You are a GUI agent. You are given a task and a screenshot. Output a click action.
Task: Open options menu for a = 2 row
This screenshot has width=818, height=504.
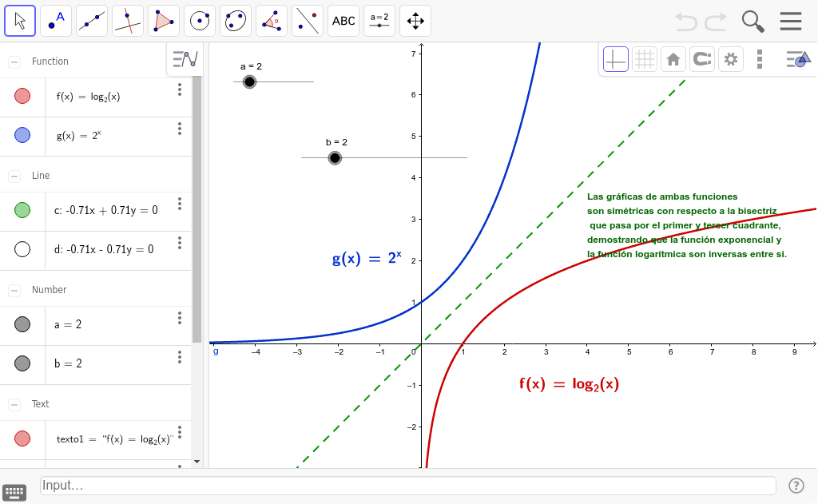pyautogui.click(x=180, y=318)
